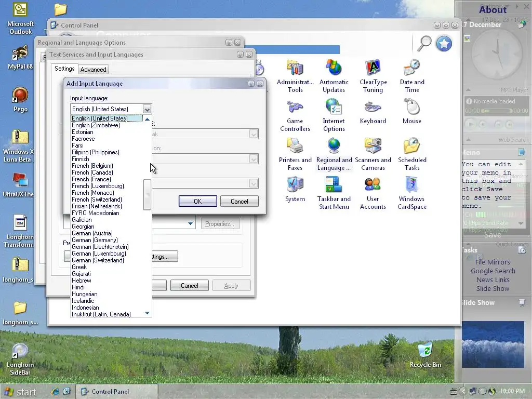Viewport: 532px width, 399px height.
Task: Open Date and Time icon
Action: [412, 76]
